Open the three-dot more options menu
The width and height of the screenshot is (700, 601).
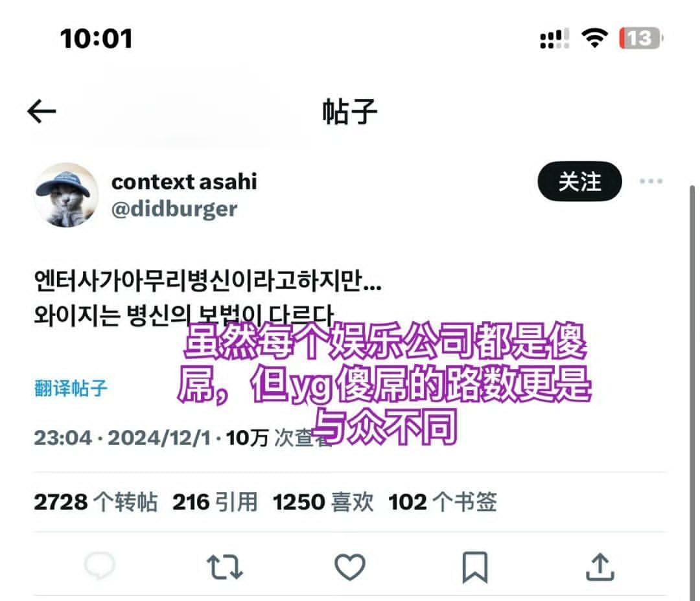pyautogui.click(x=651, y=181)
